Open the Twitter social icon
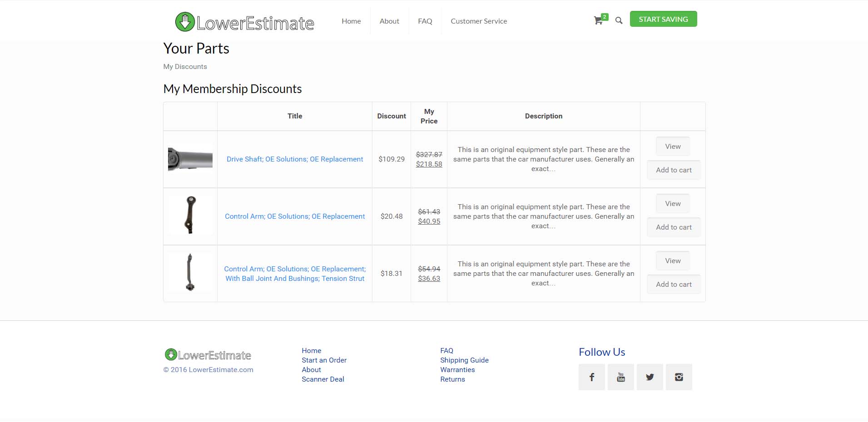The height and width of the screenshot is (422, 868). 650,377
